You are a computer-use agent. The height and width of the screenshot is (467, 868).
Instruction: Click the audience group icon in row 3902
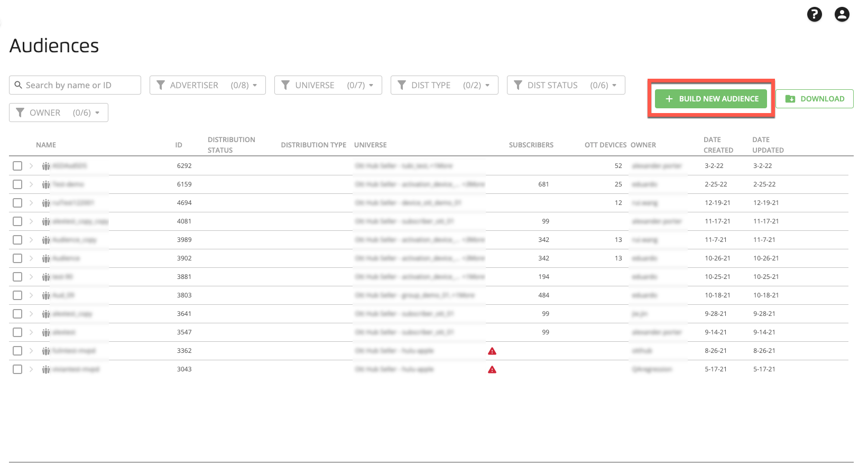[x=46, y=258]
